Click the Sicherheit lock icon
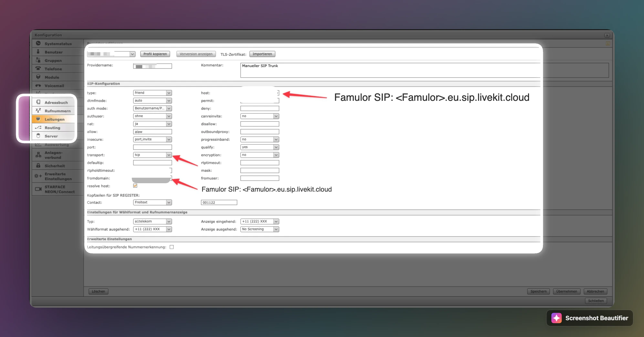The image size is (644, 337). [x=38, y=165]
